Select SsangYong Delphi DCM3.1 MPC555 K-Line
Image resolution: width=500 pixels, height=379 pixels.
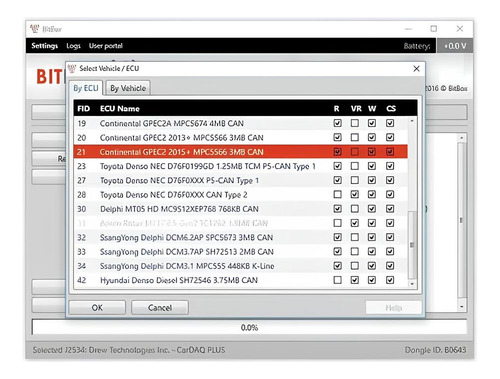[240, 266]
